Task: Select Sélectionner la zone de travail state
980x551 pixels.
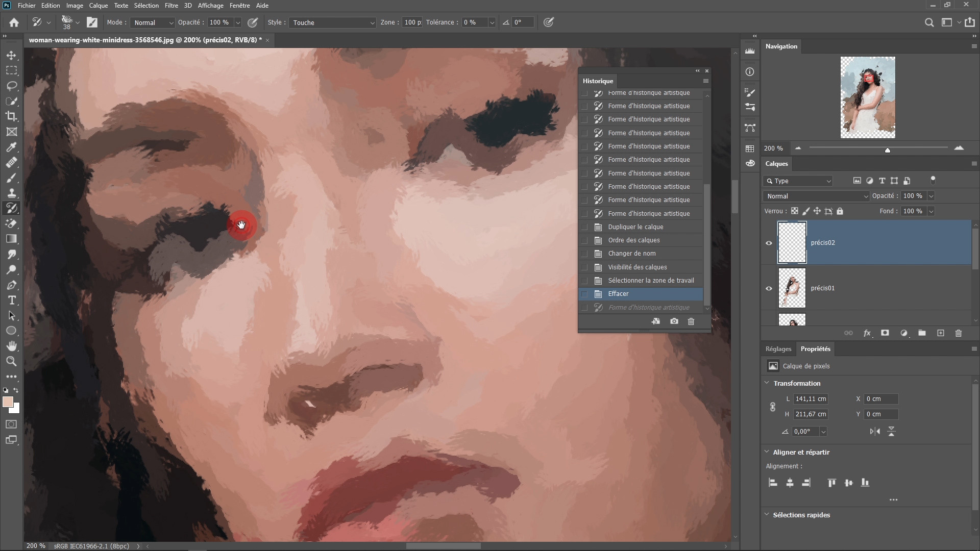Action: [x=641, y=281]
